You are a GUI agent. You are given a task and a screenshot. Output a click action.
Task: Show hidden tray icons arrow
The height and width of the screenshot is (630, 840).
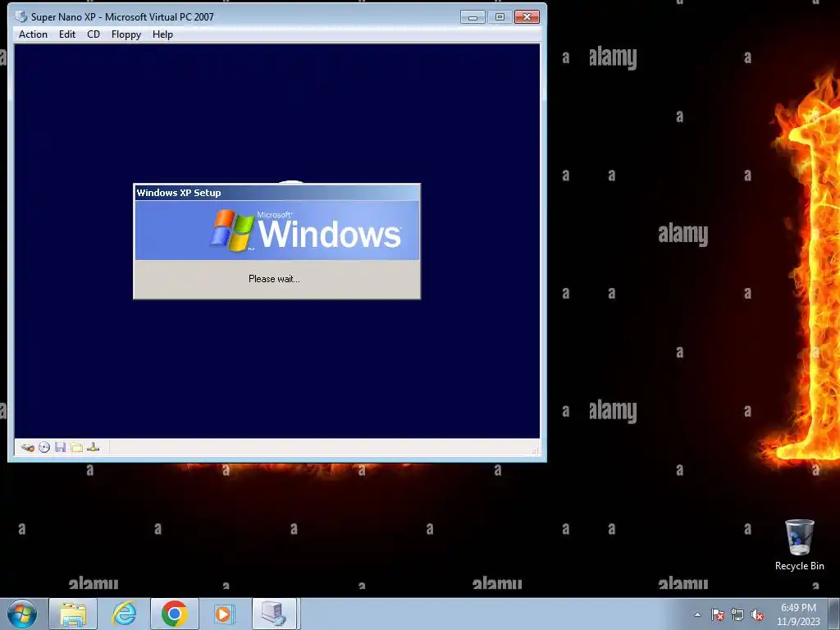697,614
